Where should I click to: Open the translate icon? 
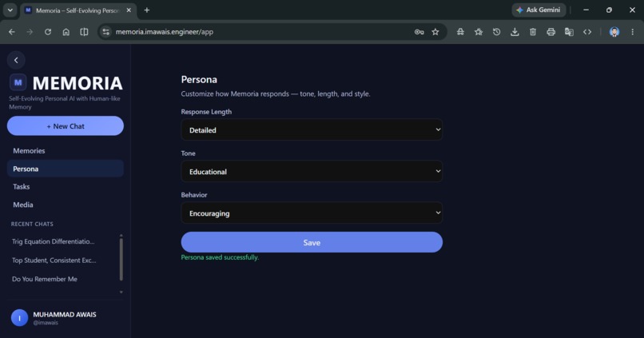click(x=569, y=32)
